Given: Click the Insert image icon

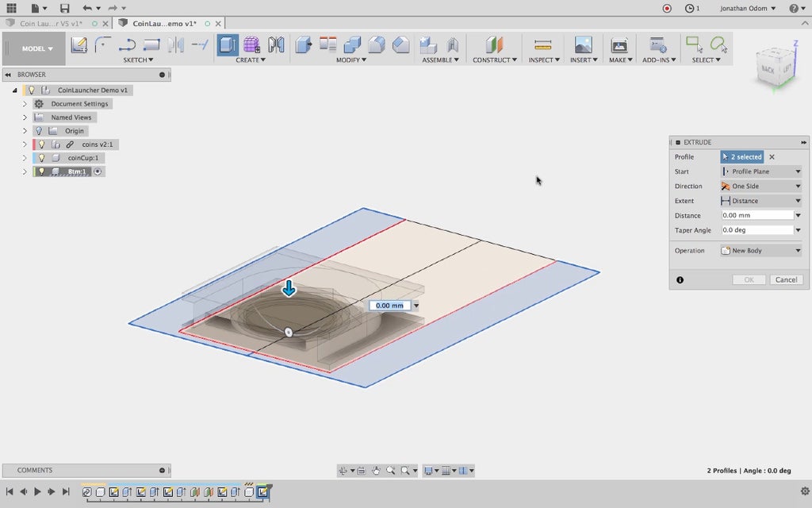Looking at the screenshot, I should pyautogui.click(x=583, y=44).
